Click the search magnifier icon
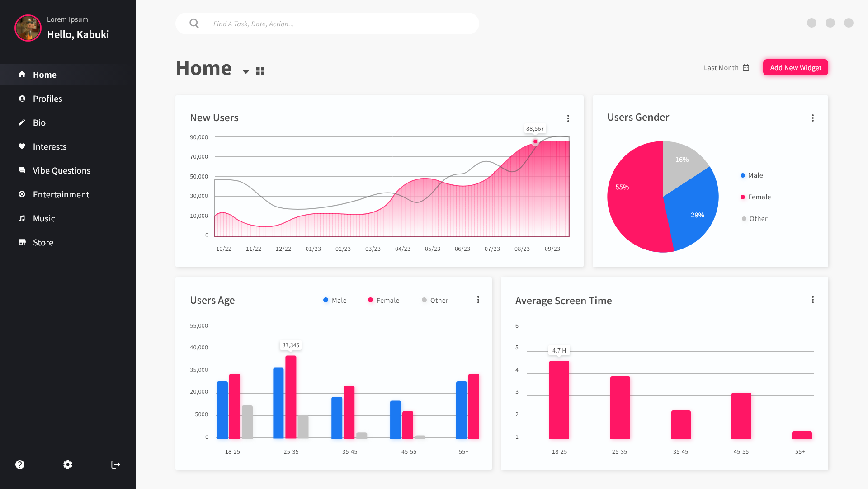 pos(194,24)
